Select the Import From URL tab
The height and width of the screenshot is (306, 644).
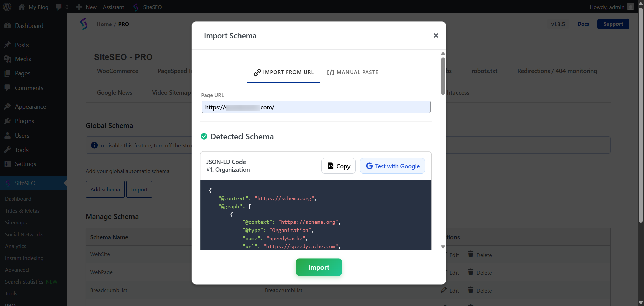283,72
